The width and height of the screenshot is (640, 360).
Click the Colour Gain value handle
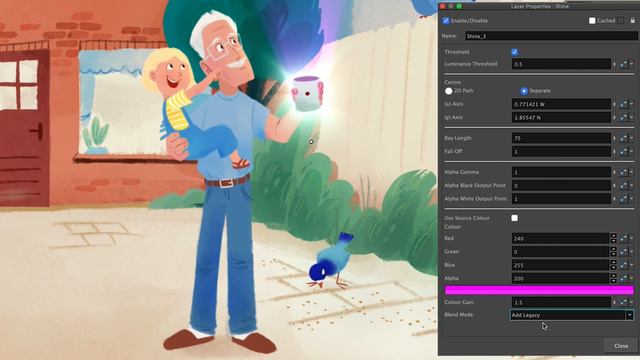(614, 302)
